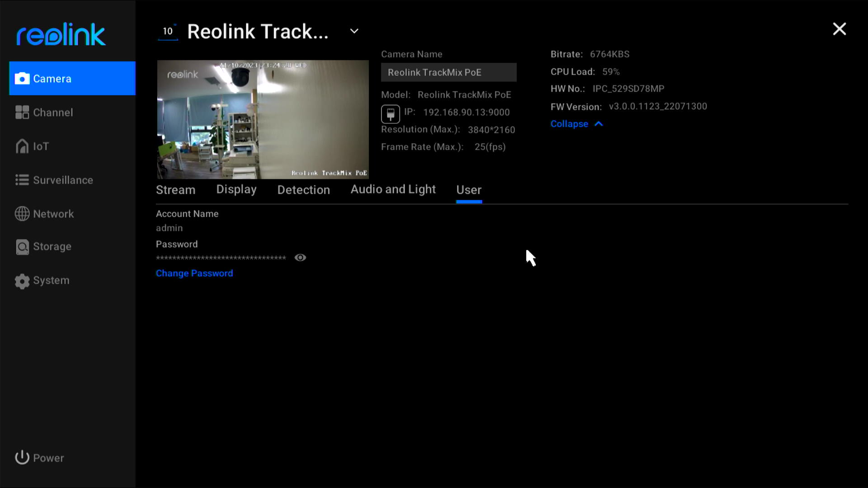The image size is (868, 488).
Task: Toggle password visibility eye icon
Action: (301, 257)
